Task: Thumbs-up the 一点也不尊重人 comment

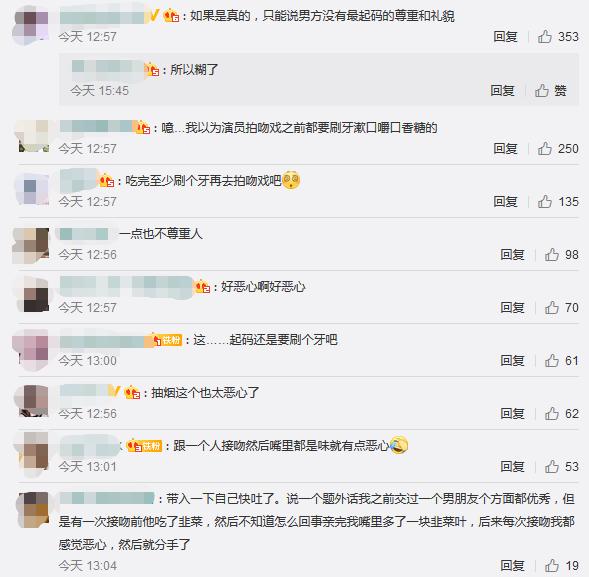Action: tap(552, 255)
